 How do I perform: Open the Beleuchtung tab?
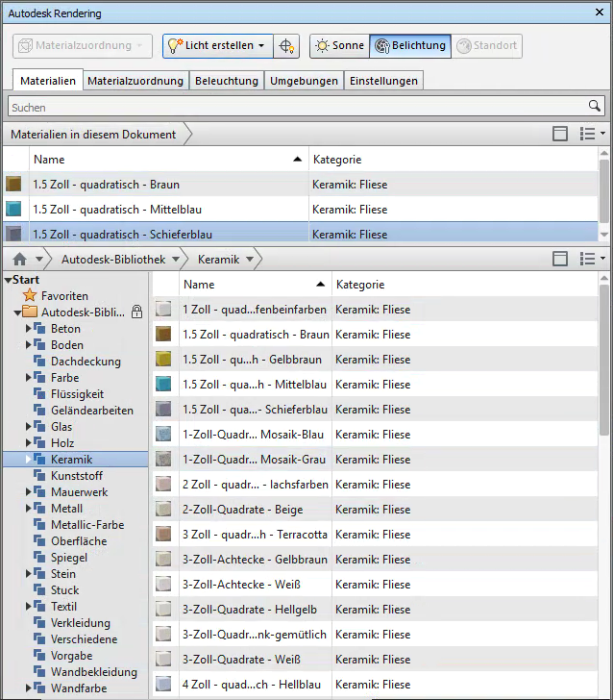click(x=227, y=81)
